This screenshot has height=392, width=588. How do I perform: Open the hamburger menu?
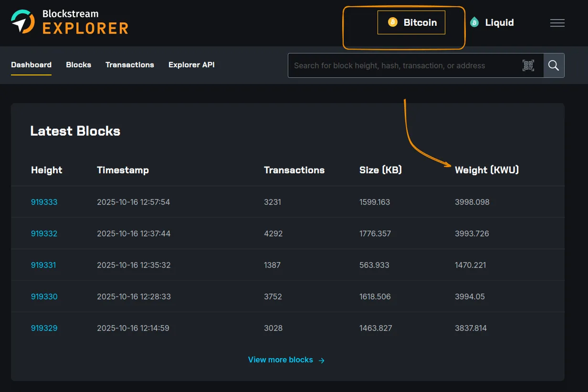coord(557,23)
